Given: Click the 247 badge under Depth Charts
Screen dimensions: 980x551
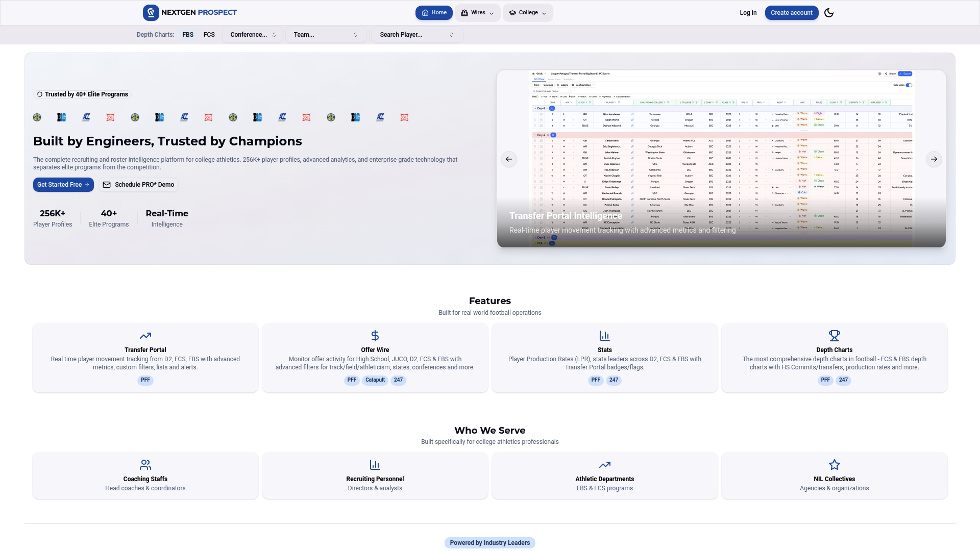Looking at the screenshot, I should 843,380.
